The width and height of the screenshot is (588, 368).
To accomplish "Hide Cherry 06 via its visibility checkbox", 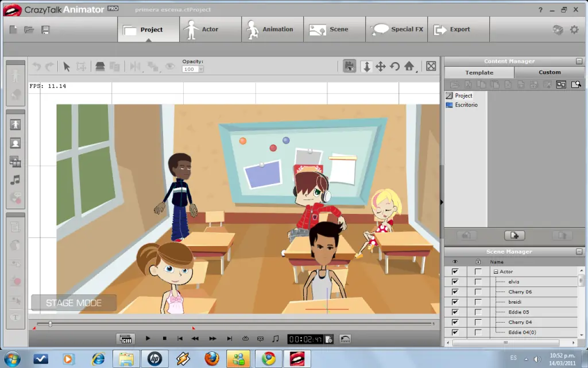I will click(455, 292).
